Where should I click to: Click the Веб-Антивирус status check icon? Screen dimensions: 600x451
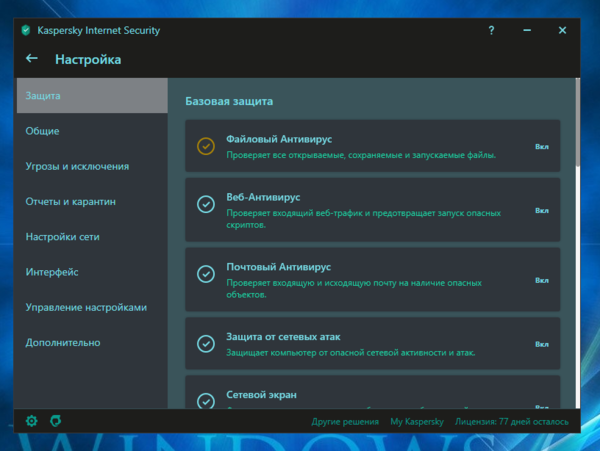tap(206, 204)
